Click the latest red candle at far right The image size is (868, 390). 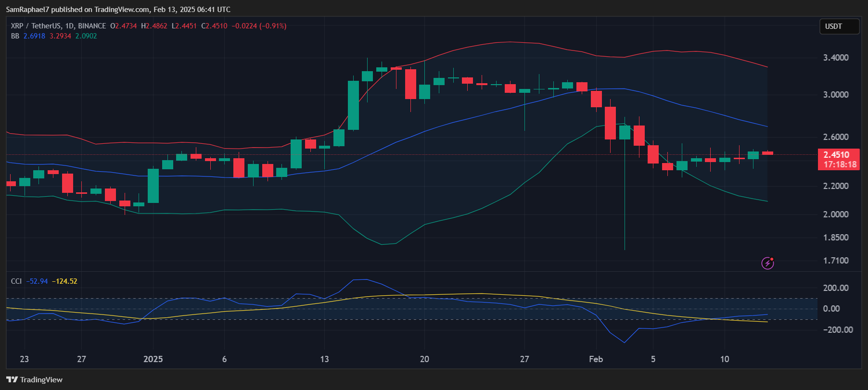tap(767, 153)
